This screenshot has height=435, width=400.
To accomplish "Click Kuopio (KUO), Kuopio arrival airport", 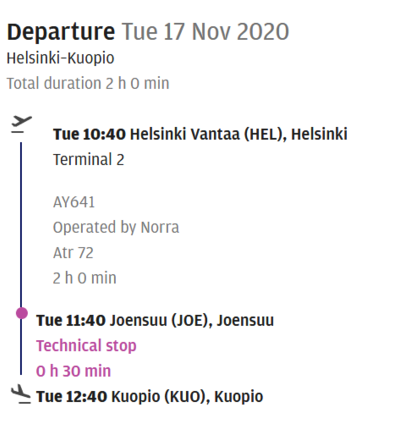I will 187,397.
